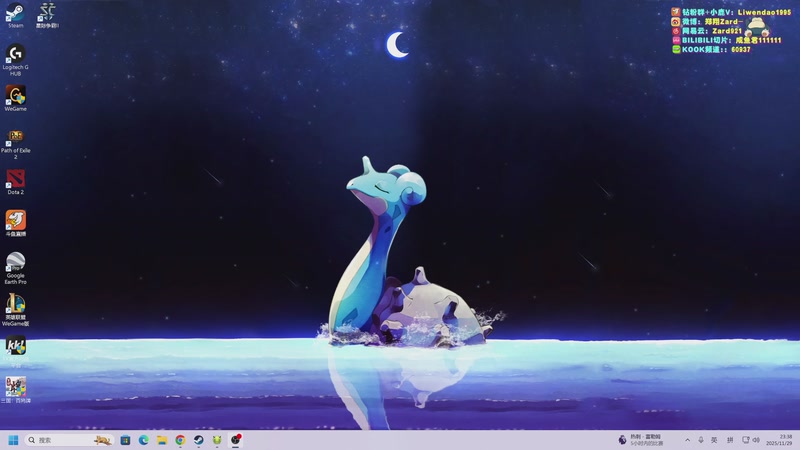The width and height of the screenshot is (800, 450).
Task: Launch Microsoft Edge from the taskbar
Action: (143, 440)
